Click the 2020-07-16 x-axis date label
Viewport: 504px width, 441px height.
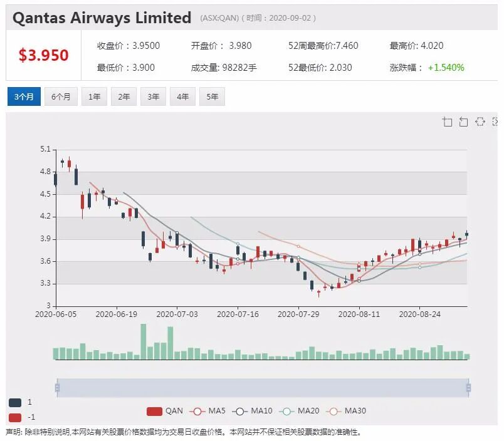click(238, 314)
